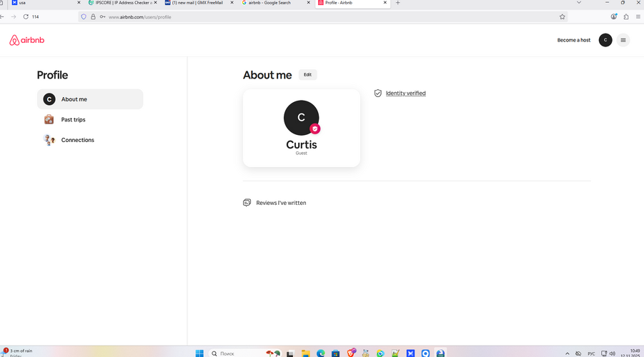Reload the page

[26, 16]
